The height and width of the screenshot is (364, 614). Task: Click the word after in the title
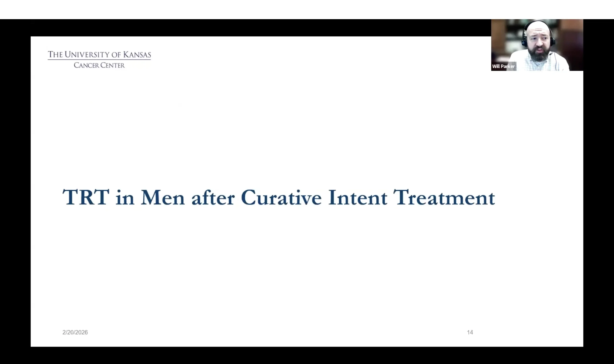pos(213,198)
